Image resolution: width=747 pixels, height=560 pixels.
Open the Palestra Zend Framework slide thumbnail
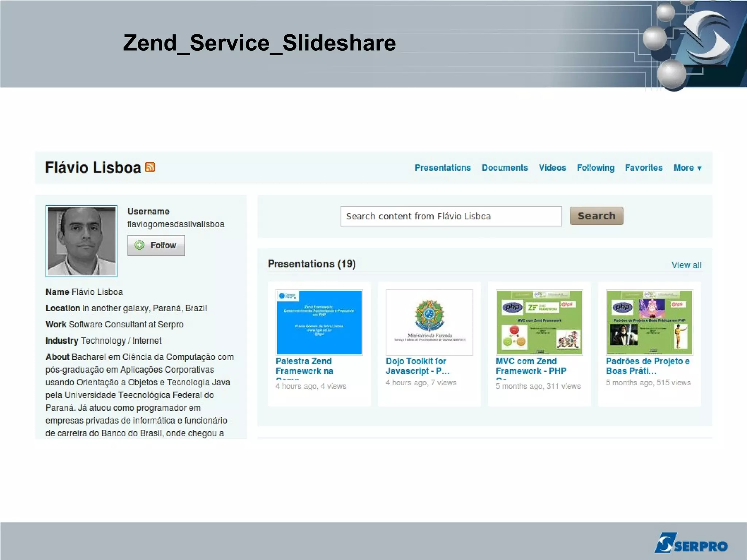319,323
